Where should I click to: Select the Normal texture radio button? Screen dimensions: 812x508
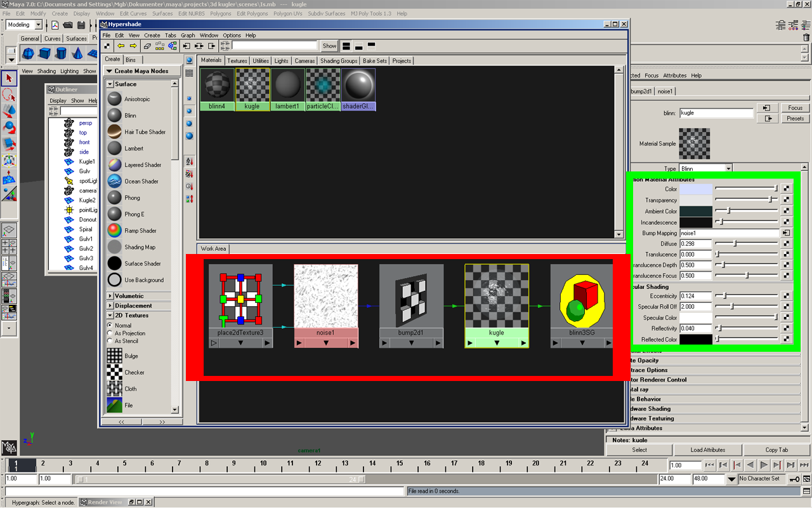[x=110, y=325]
